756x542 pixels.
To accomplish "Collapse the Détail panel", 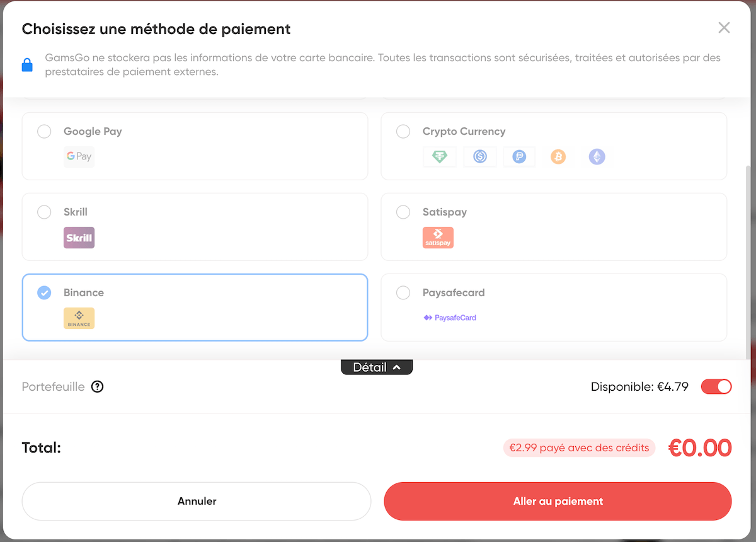I will point(377,367).
